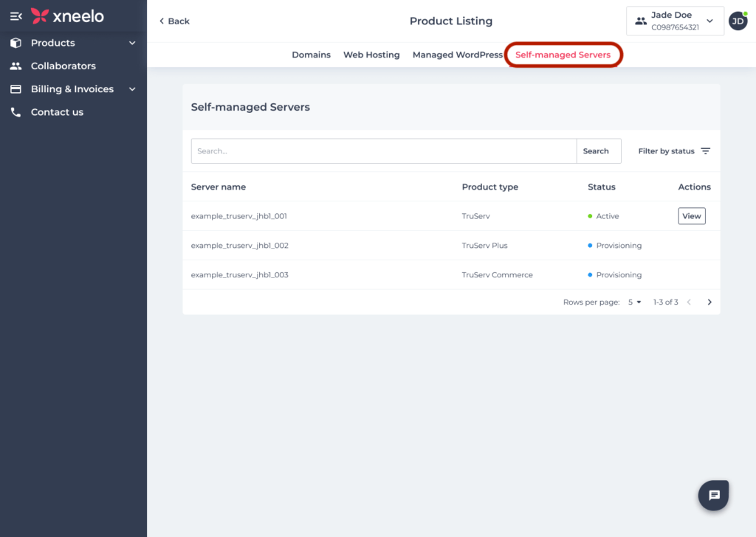This screenshot has width=756, height=537.
Task: Open the Filter by status funnel icon
Action: coord(706,150)
